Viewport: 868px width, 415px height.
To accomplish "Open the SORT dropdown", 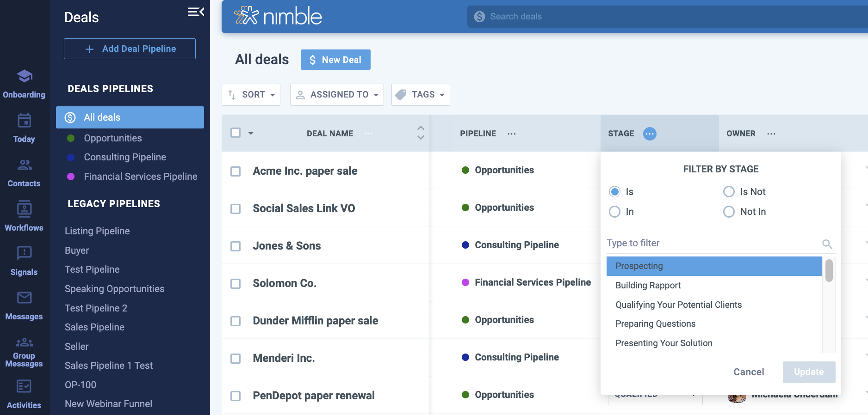I will click(251, 95).
